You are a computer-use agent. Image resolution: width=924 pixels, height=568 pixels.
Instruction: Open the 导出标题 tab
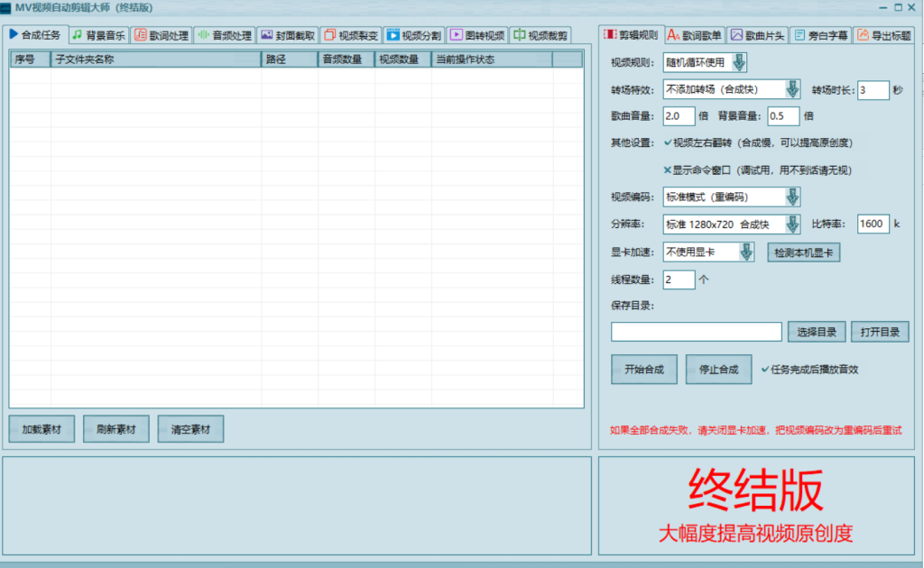click(882, 36)
